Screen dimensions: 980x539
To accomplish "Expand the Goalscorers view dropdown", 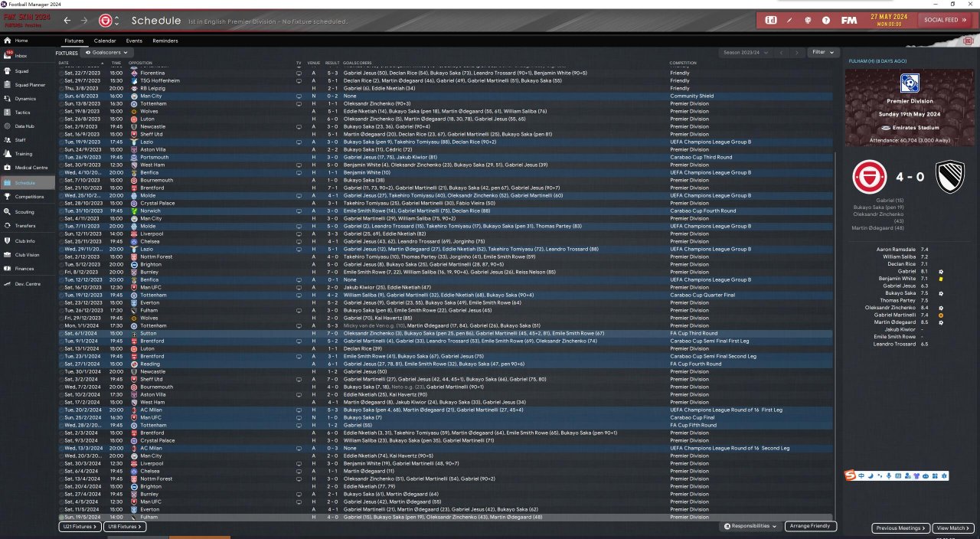I will pyautogui.click(x=106, y=52).
